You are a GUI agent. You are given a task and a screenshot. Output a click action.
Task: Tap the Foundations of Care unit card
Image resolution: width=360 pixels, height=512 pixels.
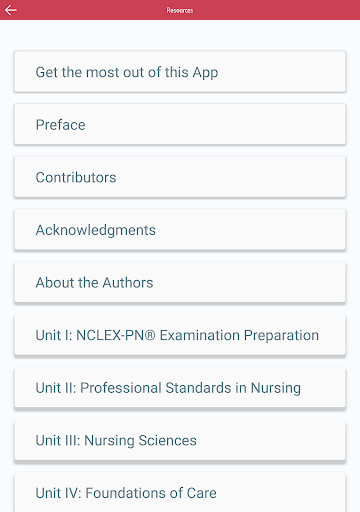click(x=180, y=492)
